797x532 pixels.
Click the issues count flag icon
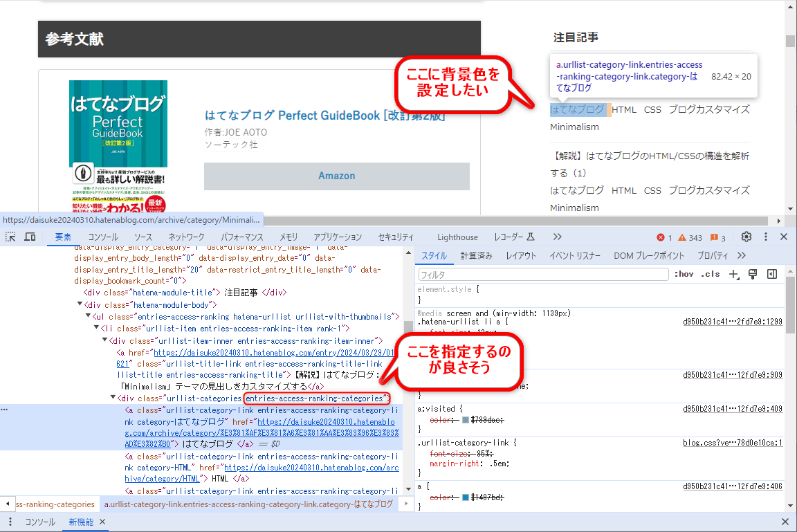[x=717, y=237]
